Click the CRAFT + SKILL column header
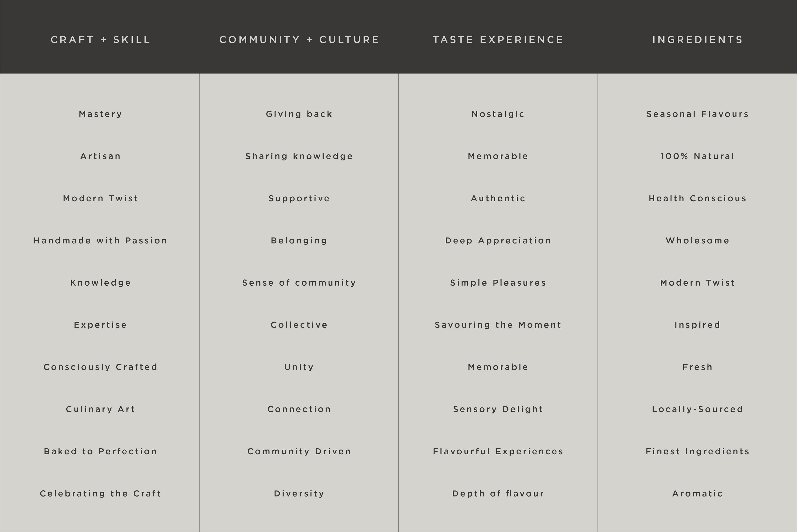The width and height of the screenshot is (797, 532). 100,40
